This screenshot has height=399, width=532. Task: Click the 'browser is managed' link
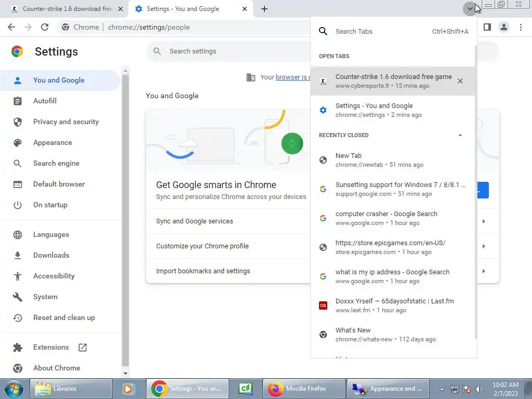click(x=292, y=77)
